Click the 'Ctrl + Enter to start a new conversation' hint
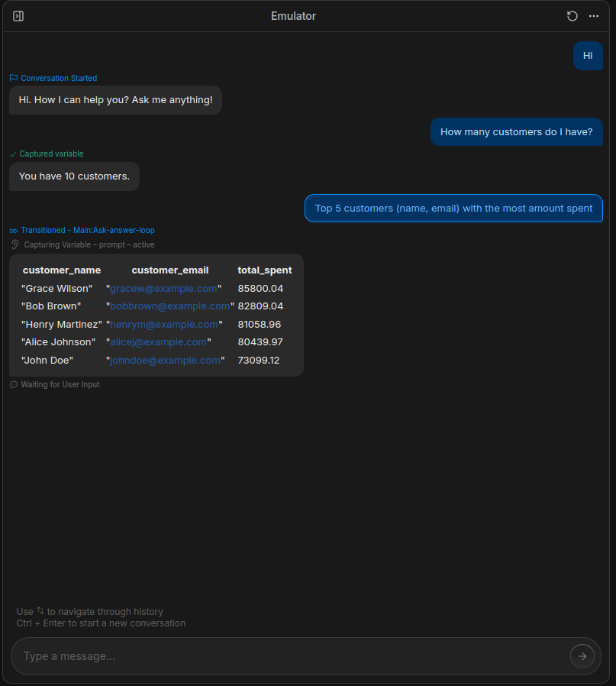Screen dimensions: 616x686 [101, 623]
